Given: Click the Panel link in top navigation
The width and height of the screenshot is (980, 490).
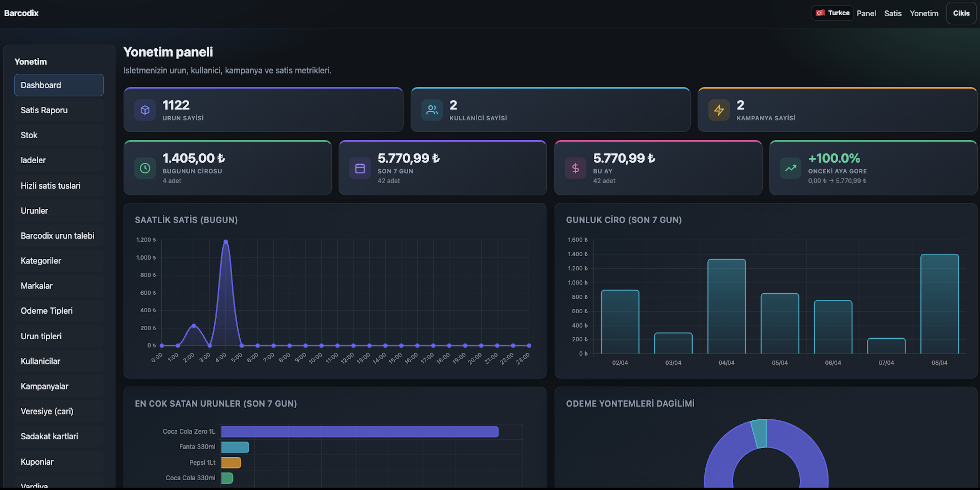Looking at the screenshot, I should pos(866,13).
